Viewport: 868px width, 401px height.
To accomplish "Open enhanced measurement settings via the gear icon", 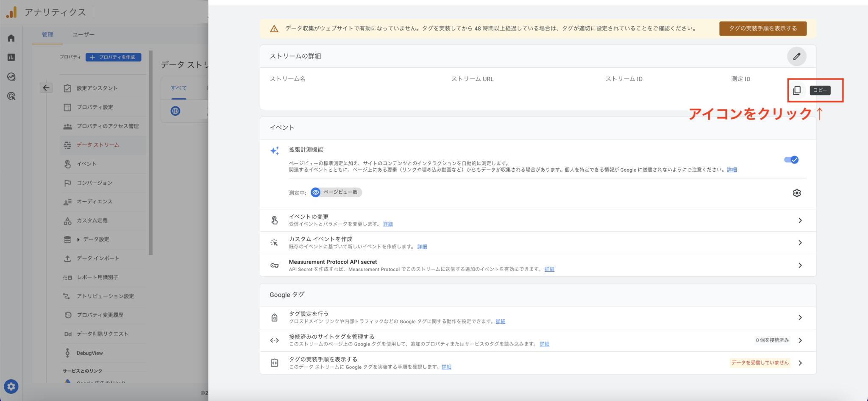I will [x=797, y=193].
